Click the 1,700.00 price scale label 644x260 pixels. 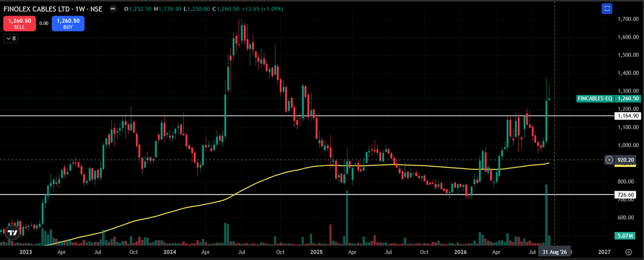[629, 19]
